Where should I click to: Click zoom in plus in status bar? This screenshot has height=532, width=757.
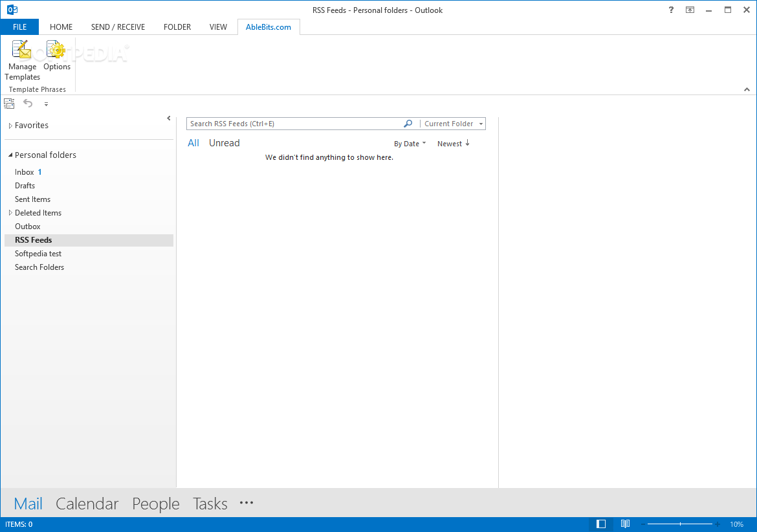pos(718,524)
